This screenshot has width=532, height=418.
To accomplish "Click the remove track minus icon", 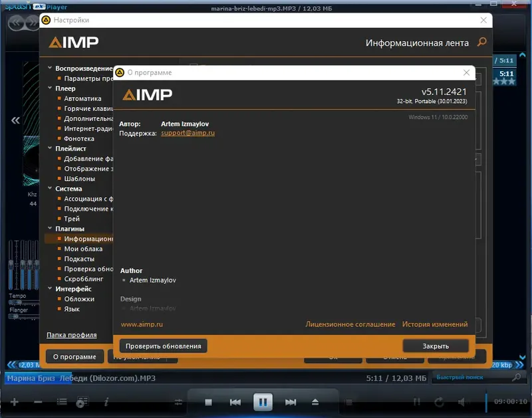I will pyautogui.click(x=37, y=401).
